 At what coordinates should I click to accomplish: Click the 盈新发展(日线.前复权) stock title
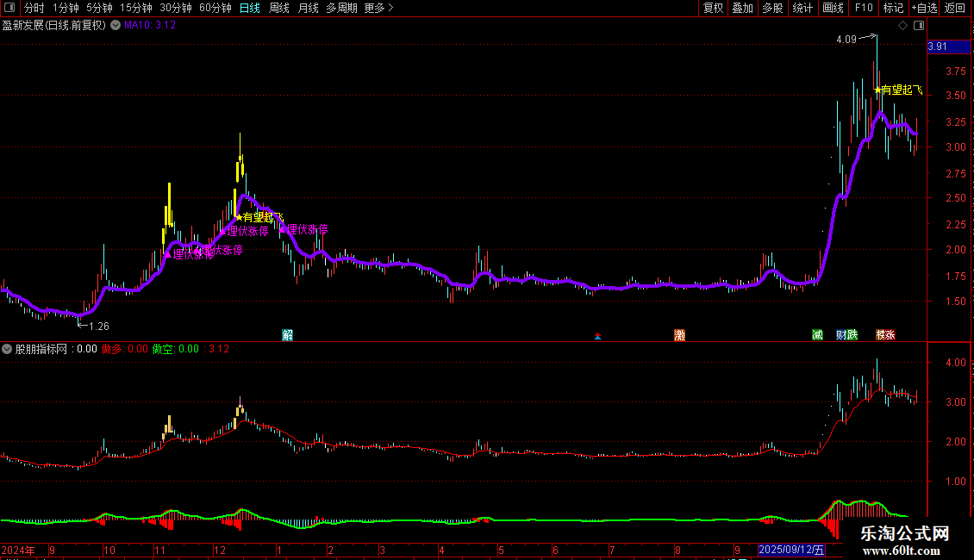pyautogui.click(x=54, y=25)
